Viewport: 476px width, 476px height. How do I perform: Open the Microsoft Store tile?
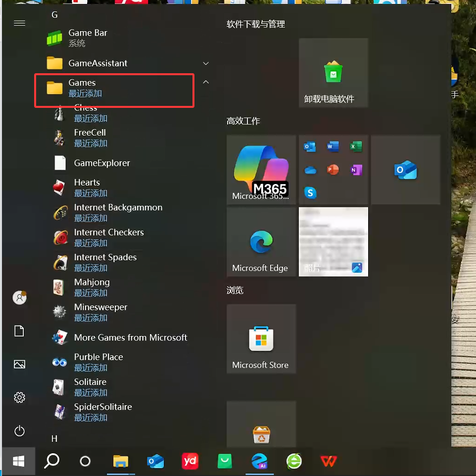pos(261,339)
